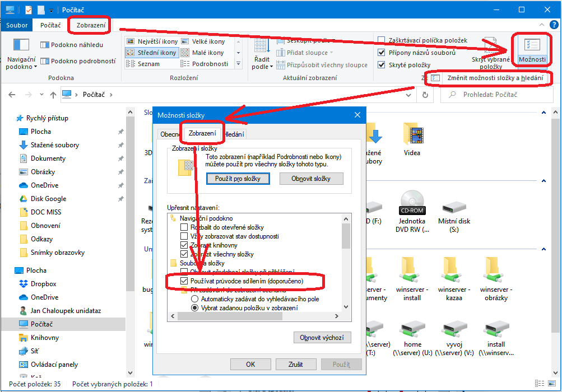562x392 pixels.
Task: Switch to large icons view in status bar
Action: [x=552, y=384]
